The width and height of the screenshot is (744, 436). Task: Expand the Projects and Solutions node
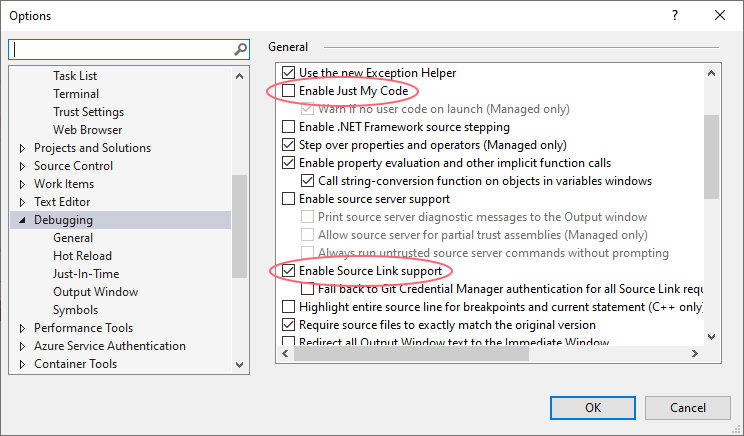(x=23, y=148)
